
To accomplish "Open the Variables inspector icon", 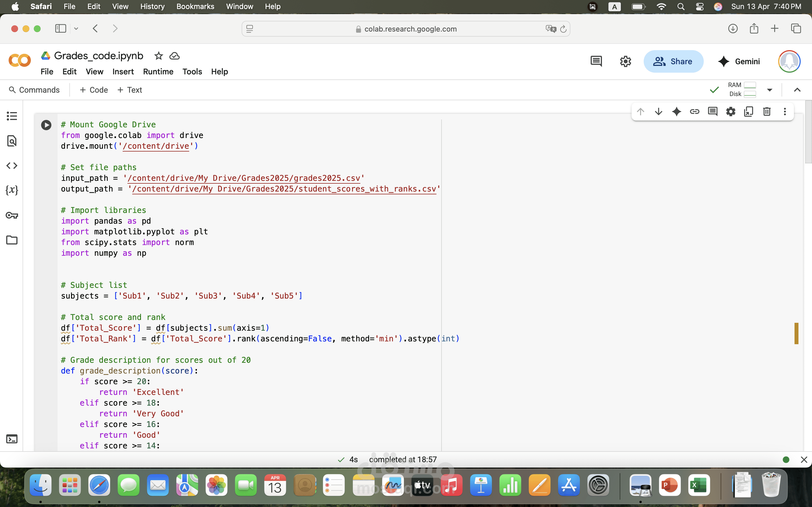I will coord(12,190).
